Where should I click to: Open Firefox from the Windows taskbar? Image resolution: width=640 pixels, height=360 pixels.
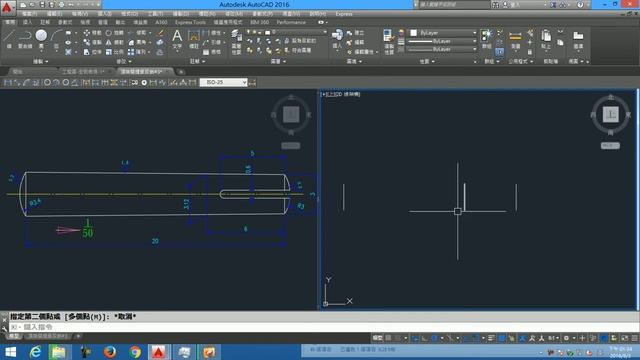(x=109, y=352)
